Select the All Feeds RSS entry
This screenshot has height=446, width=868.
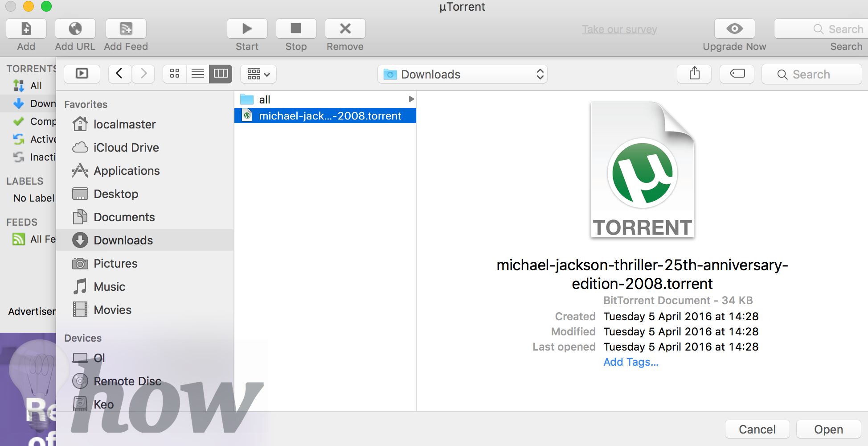point(28,240)
